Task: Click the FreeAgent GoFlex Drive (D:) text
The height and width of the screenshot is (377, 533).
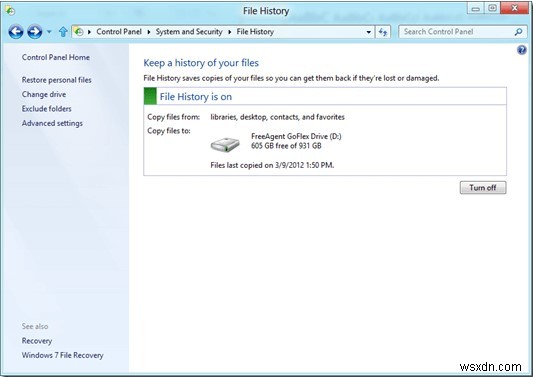Action: tap(296, 136)
